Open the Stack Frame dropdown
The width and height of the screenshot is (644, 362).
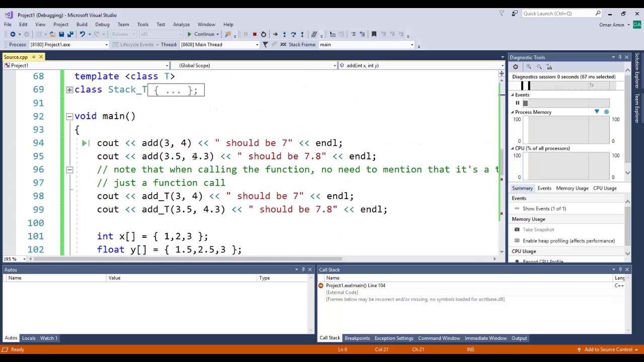tap(412, 45)
